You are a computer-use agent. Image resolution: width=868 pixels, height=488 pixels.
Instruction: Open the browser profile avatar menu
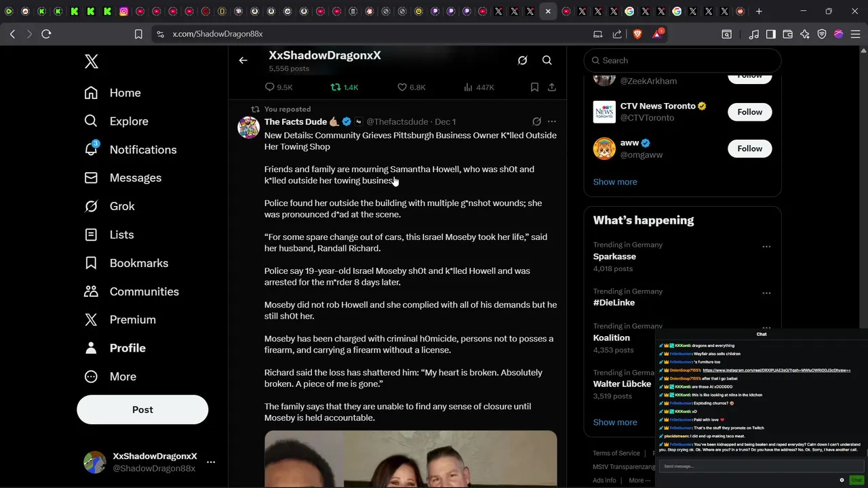(x=839, y=34)
